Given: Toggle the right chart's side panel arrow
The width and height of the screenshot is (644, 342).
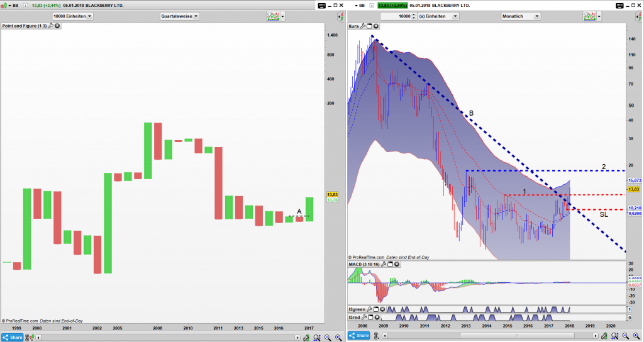Looking at the screenshot, I should point(639,17).
